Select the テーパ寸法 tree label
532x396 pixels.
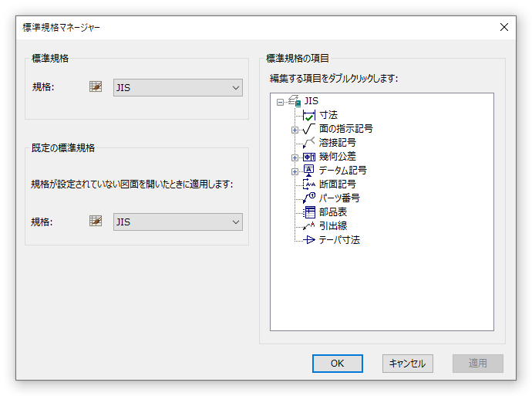339,240
